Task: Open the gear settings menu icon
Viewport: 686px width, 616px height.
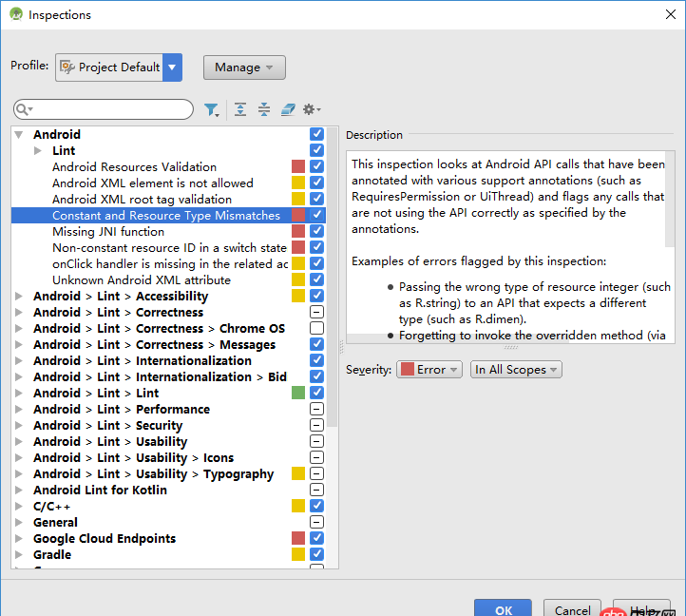Action: (312, 109)
